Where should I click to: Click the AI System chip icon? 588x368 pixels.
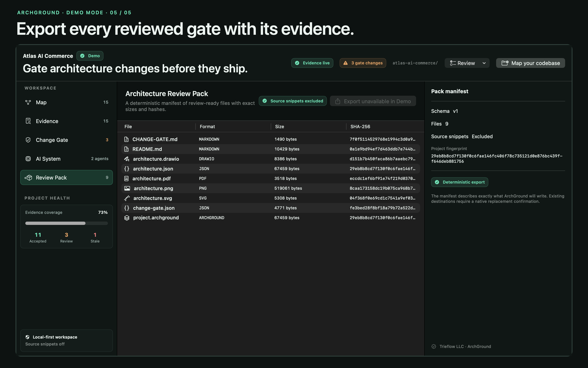pos(28,159)
